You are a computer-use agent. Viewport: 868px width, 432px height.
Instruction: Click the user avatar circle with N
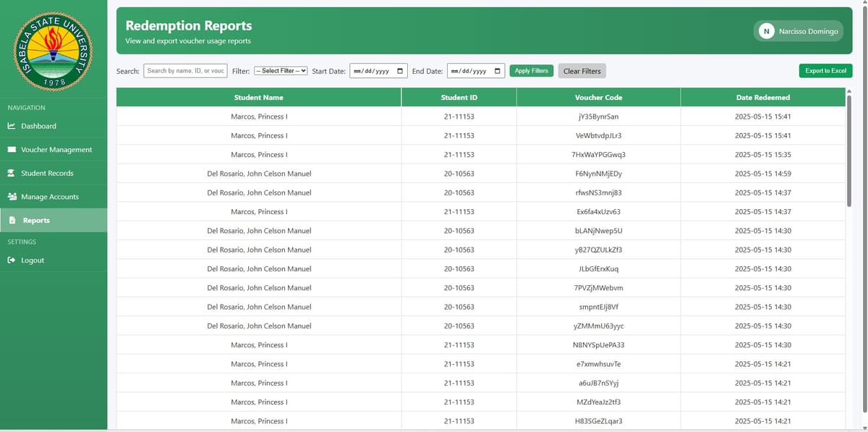(767, 31)
